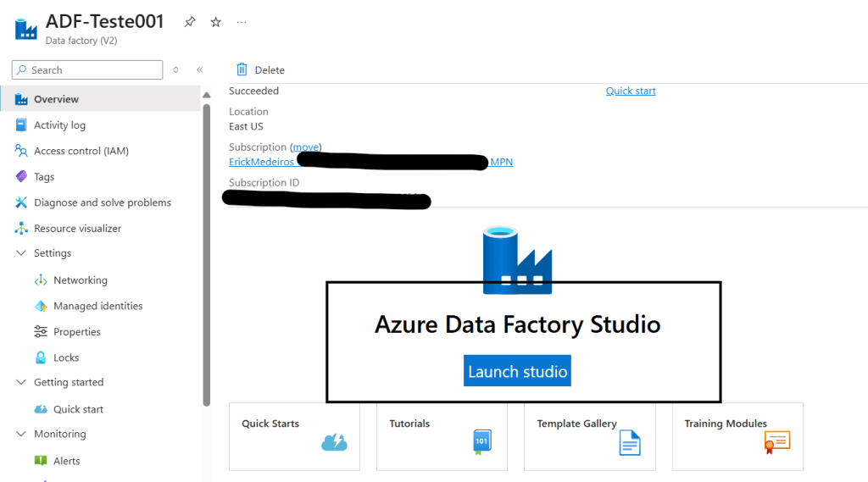Open the Quick start link at top
Screen dimensions: 868x482
point(631,91)
